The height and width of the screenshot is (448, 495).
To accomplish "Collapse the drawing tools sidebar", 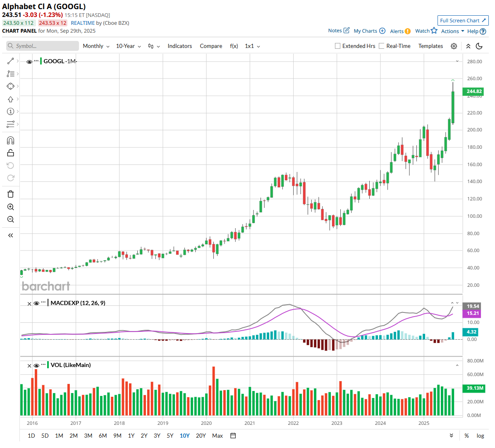I will (10, 235).
